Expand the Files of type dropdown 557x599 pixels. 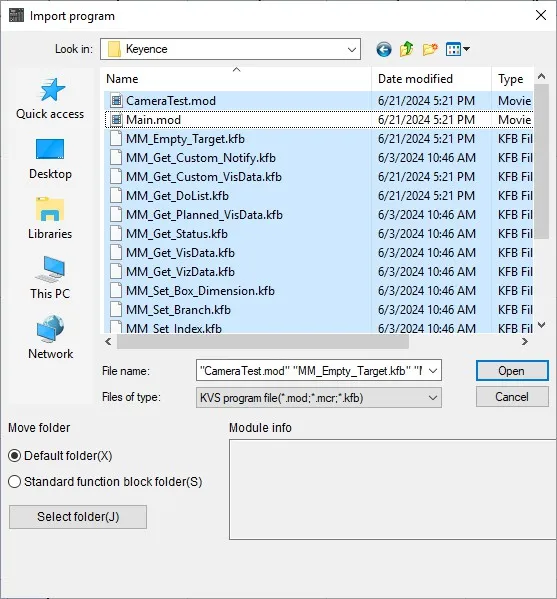[x=433, y=398]
